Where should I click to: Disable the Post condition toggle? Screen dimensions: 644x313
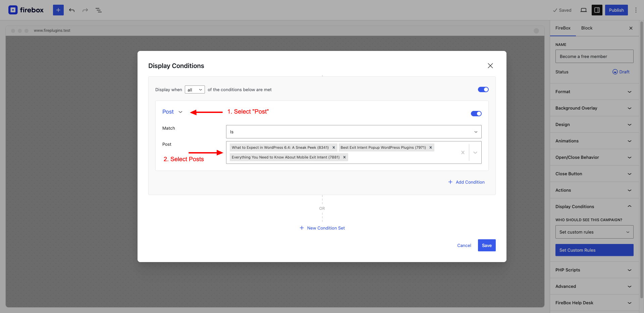point(476,114)
